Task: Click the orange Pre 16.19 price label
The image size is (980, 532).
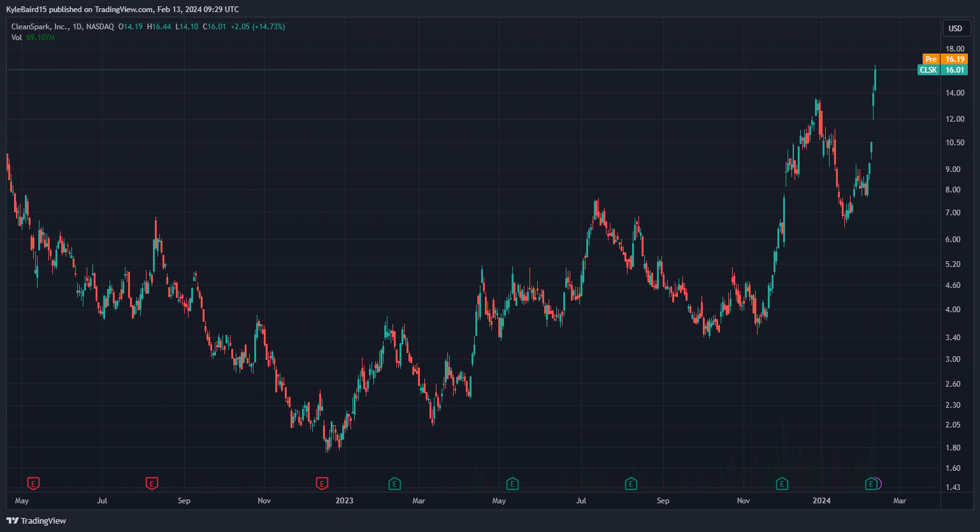Action: pyautogui.click(x=945, y=59)
